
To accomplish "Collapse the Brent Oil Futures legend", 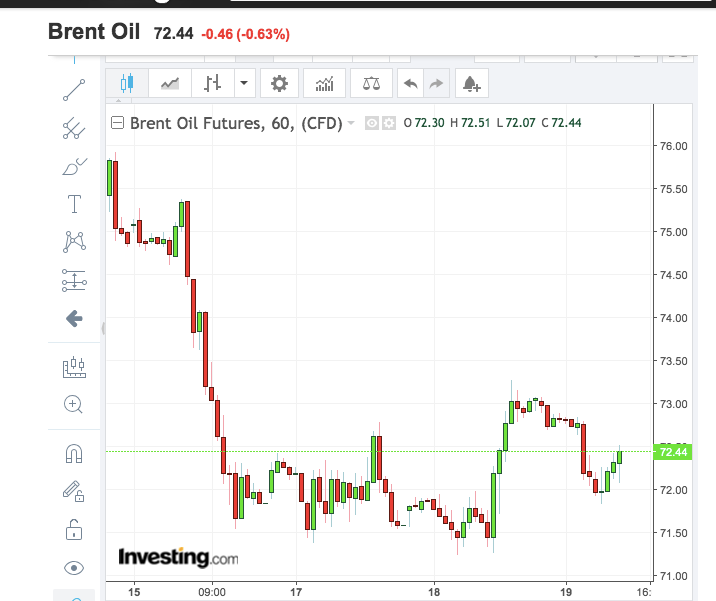I will 117,123.
